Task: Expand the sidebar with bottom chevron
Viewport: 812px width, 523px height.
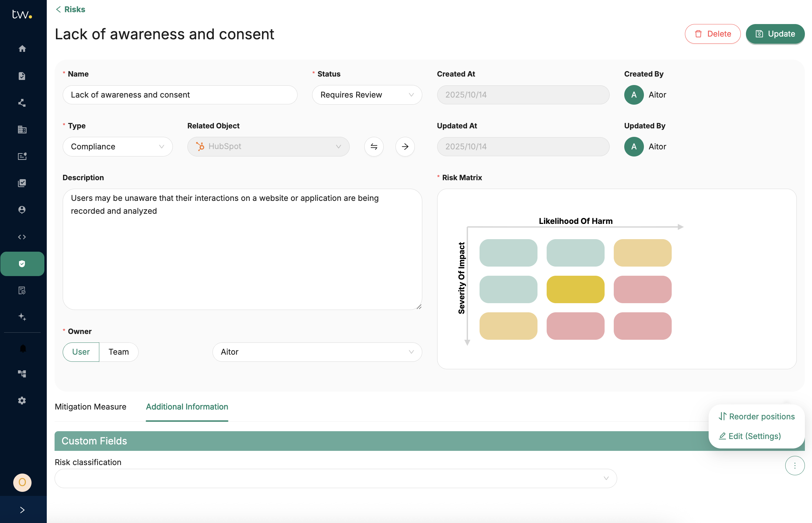Action: click(x=22, y=510)
